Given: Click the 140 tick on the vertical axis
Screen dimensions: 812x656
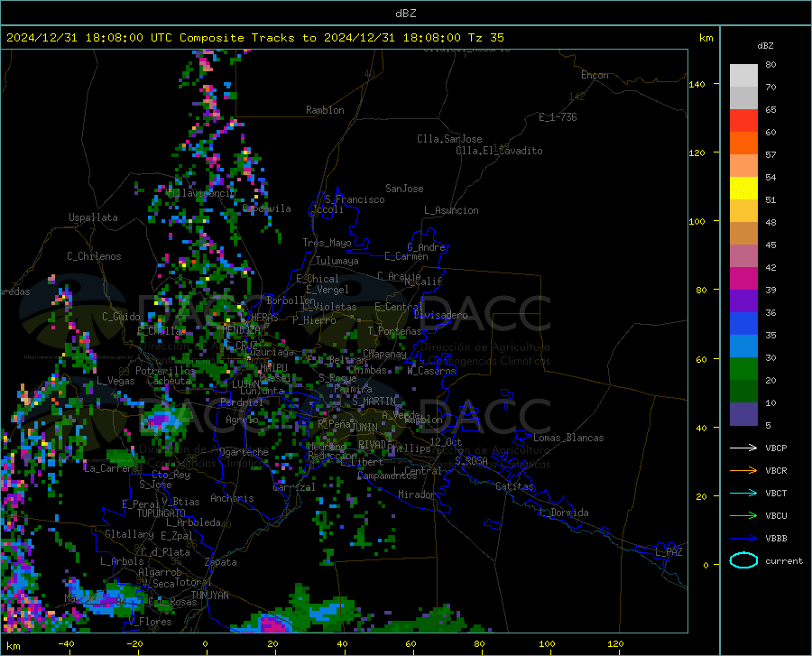Looking at the screenshot, I should coord(697,84).
